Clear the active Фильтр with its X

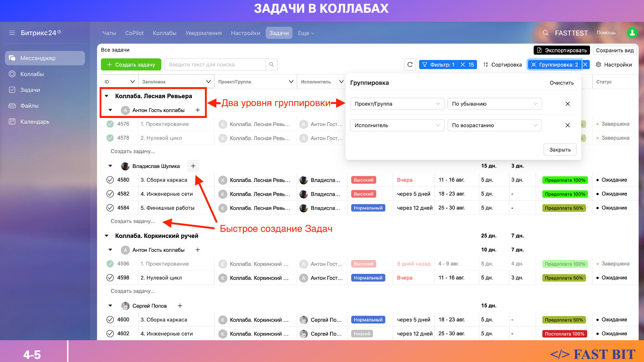pyautogui.click(x=463, y=65)
